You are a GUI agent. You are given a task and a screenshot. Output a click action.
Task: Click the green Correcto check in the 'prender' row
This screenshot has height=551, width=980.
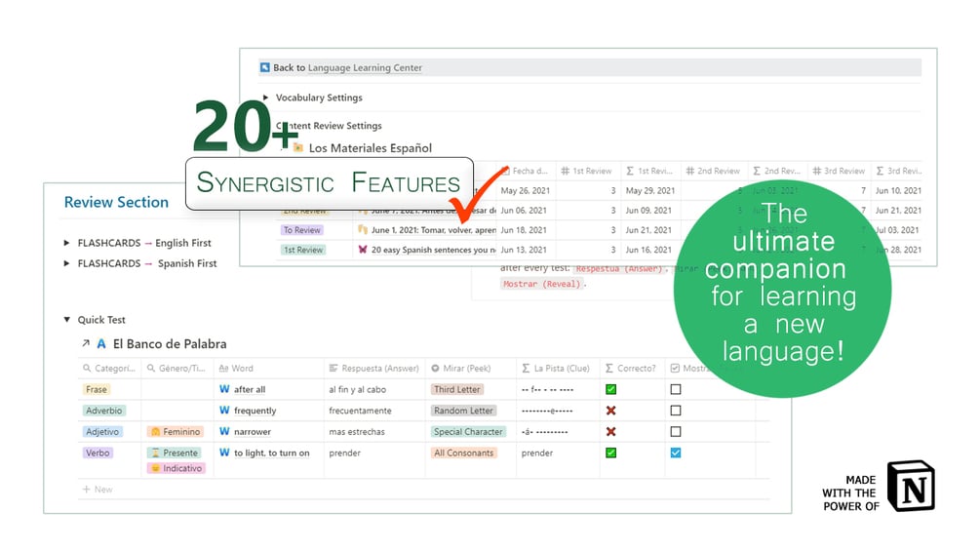pos(611,453)
